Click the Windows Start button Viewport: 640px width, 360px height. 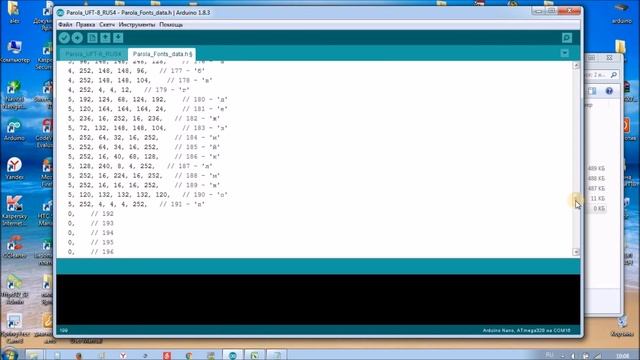[x=9, y=355]
